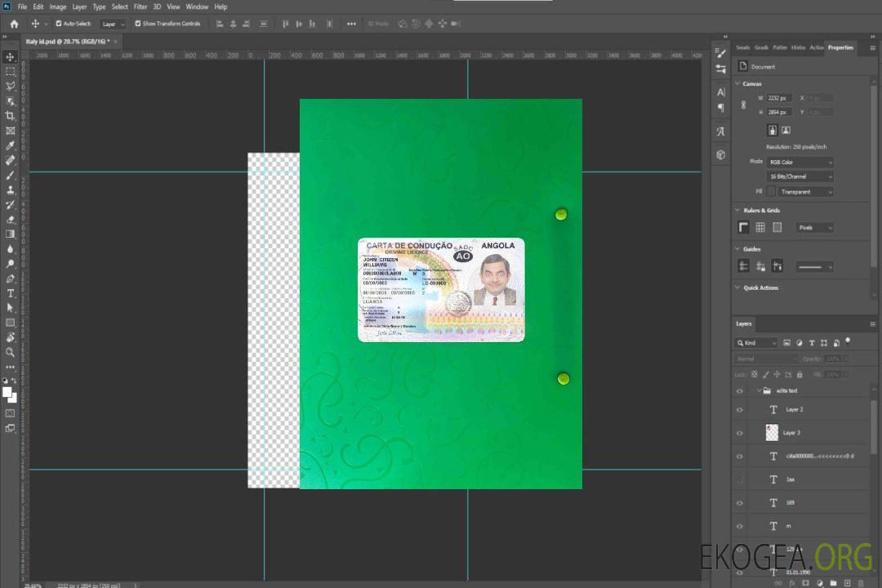Screen dimensions: 882x588
Task: Select the Gradient tool
Action: [10, 234]
